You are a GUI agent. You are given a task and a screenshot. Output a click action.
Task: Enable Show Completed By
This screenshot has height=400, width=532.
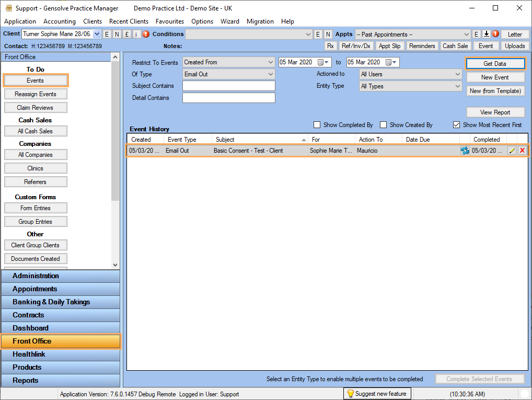point(316,125)
